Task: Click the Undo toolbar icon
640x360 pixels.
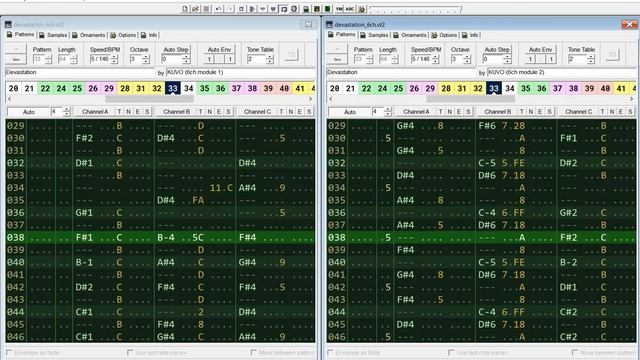Action: coord(219,9)
